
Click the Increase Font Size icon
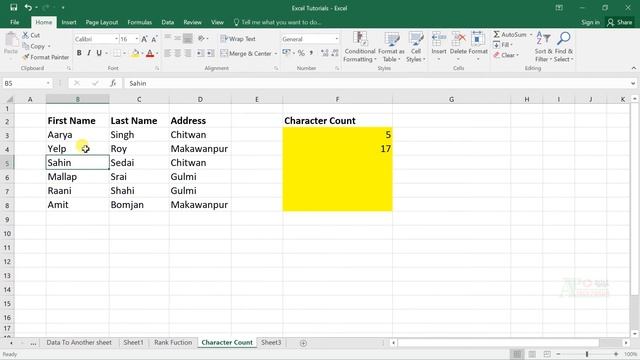point(144,39)
